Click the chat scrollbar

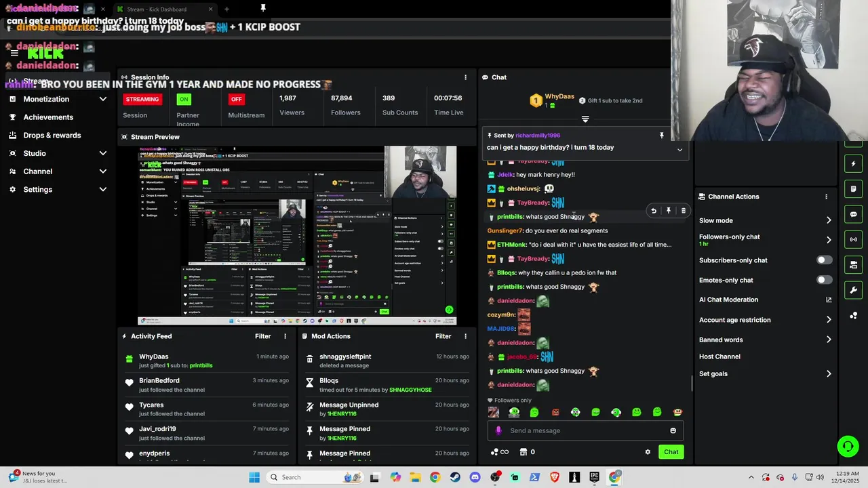pos(692,384)
